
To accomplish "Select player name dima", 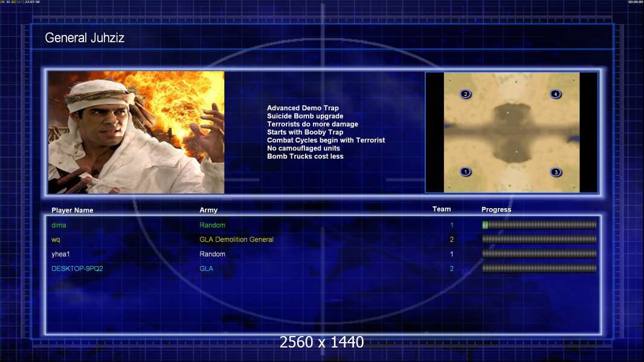I will 59,225.
